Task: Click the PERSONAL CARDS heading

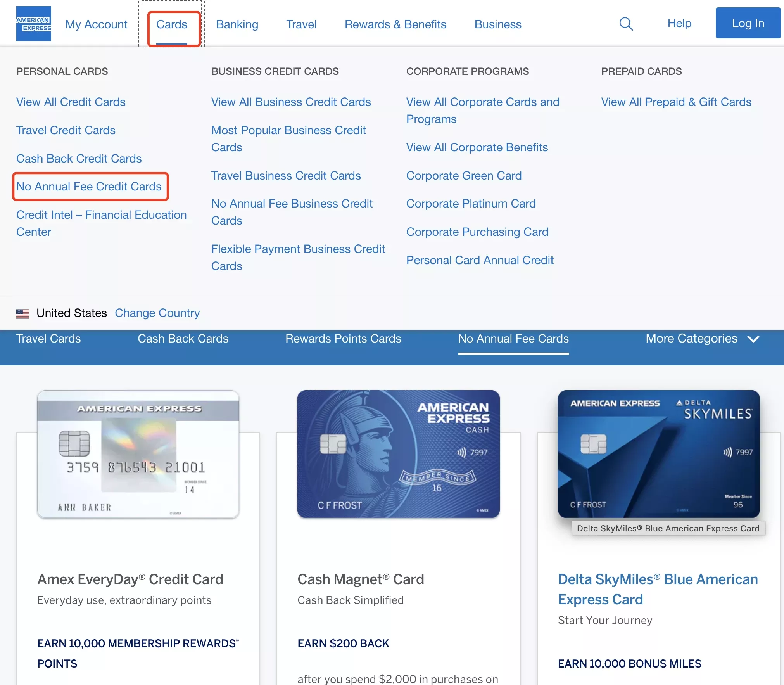Action: (62, 71)
